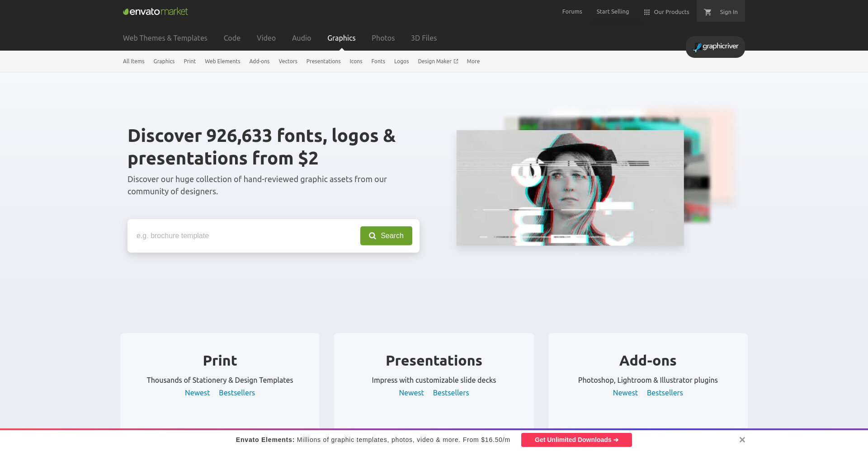Open the Our Products grid menu
Image resolution: width=868 pixels, height=451 pixels.
tap(666, 12)
